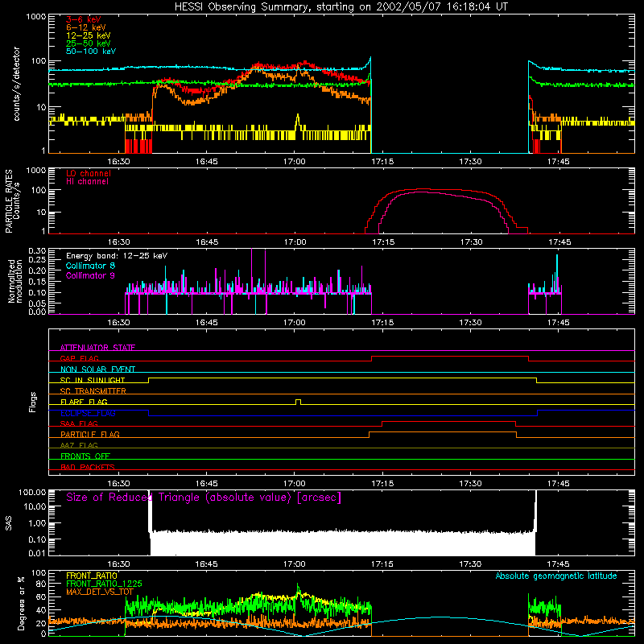This screenshot has width=644, height=644.
Task: Click the counts/s/detector y-axis label
Action: coord(17,84)
